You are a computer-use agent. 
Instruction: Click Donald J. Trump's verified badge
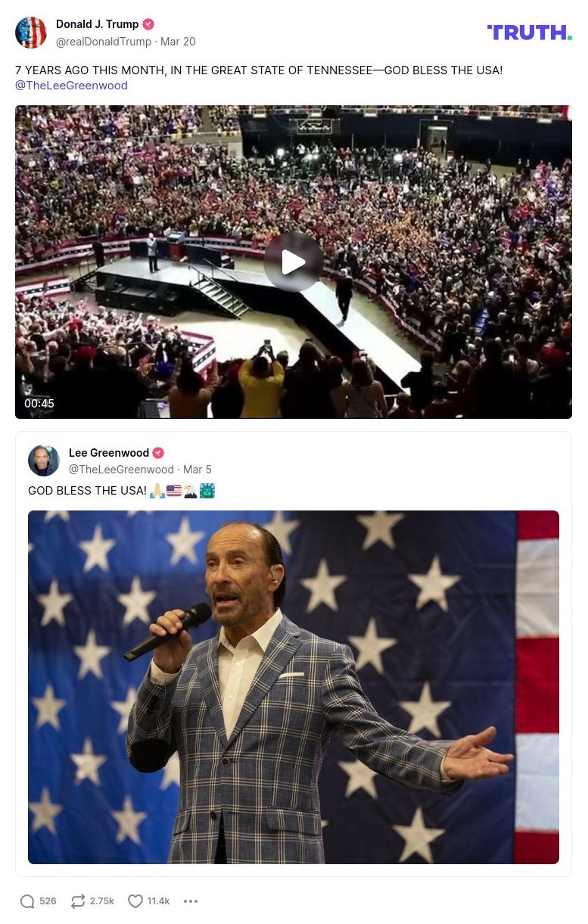148,23
